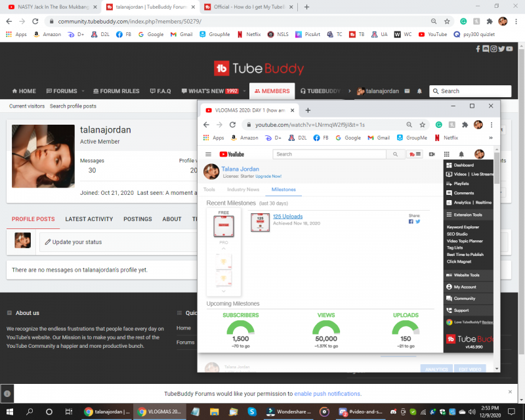Viewport: 525px width, 420px height.
Task: Click the YouTube create video camera icon
Action: pos(432,154)
